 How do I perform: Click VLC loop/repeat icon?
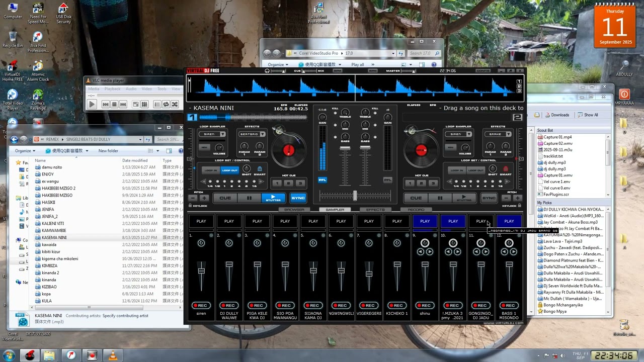166,104
